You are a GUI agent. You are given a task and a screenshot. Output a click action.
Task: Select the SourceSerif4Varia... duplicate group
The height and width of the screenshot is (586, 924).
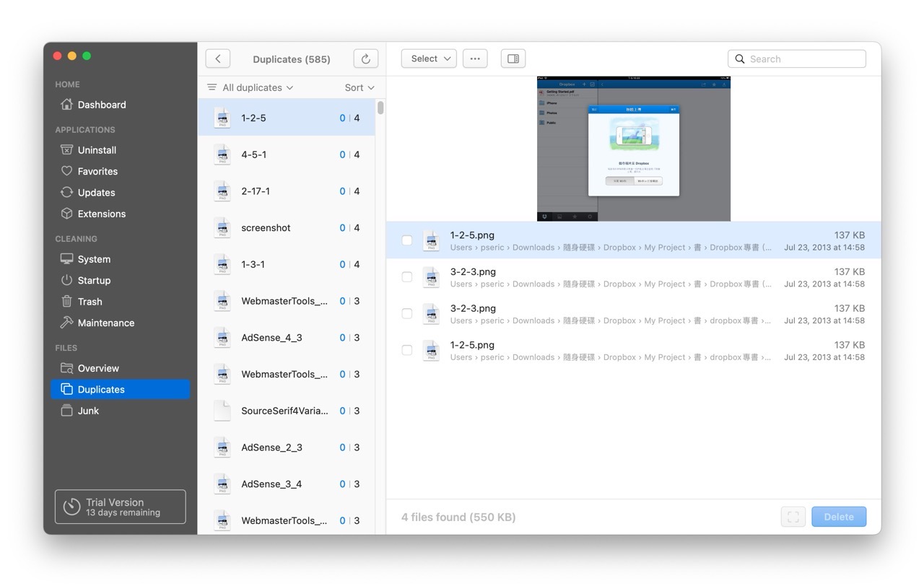pos(287,411)
